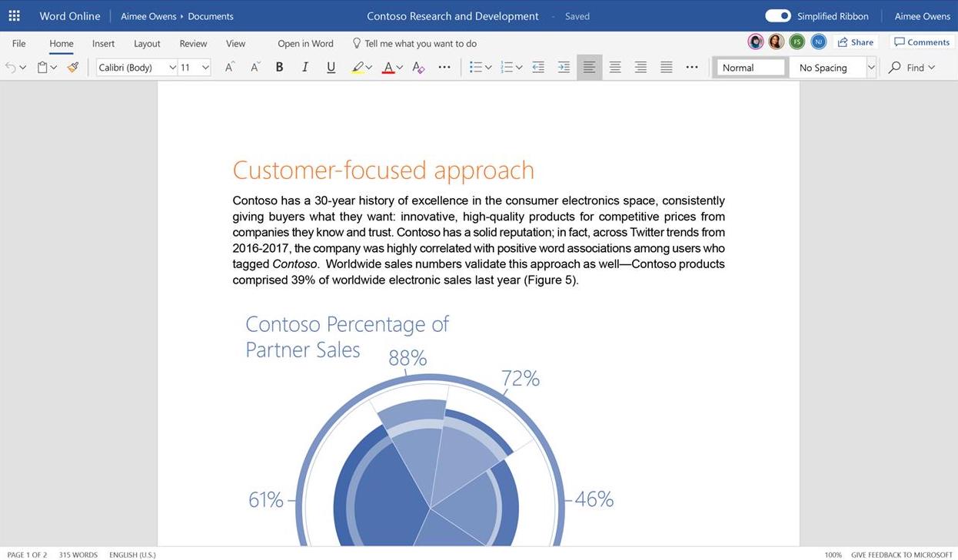Align text to the left

pos(590,68)
